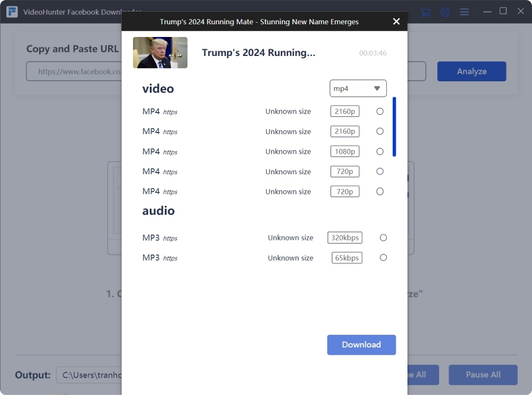Click the blue vertical scrollbar in dialog
The width and height of the screenshot is (532, 395).
[x=394, y=127]
